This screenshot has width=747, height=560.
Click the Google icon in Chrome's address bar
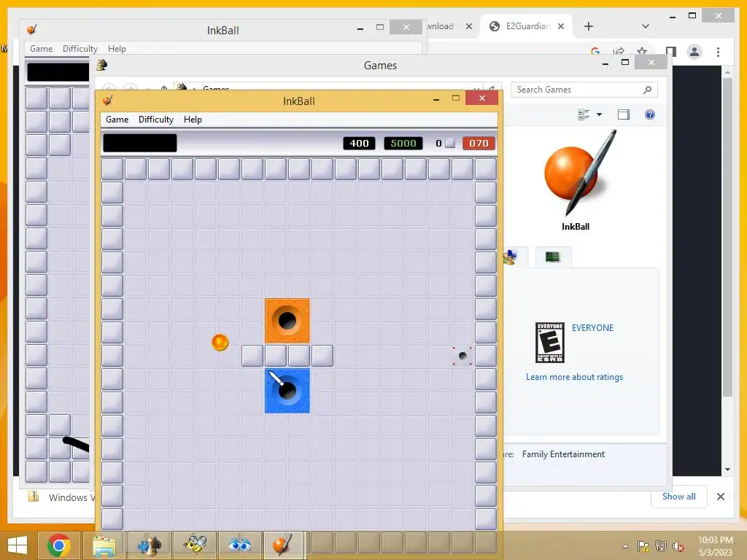pyautogui.click(x=595, y=51)
